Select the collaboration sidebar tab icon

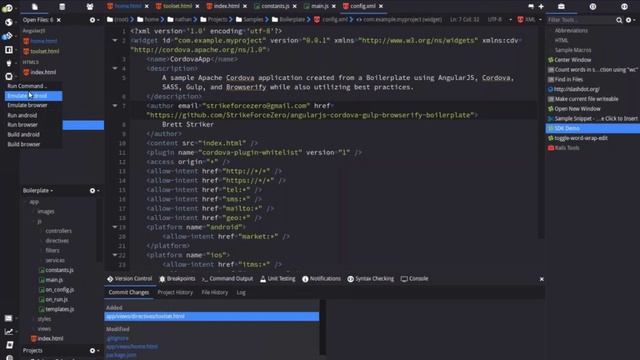tap(90, 7)
